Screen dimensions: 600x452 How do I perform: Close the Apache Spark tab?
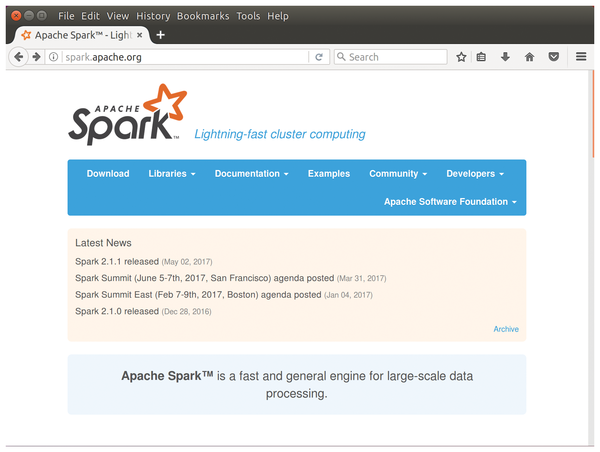pyautogui.click(x=140, y=35)
